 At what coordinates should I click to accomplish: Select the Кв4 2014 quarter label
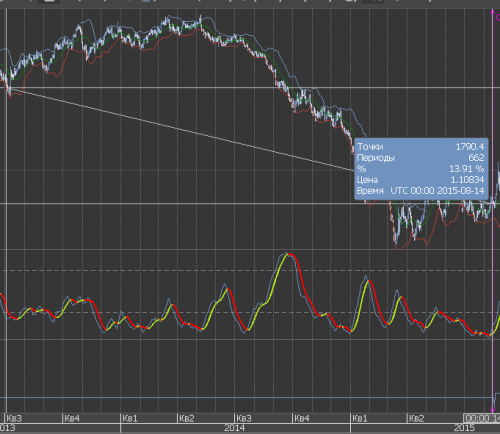click(302, 418)
